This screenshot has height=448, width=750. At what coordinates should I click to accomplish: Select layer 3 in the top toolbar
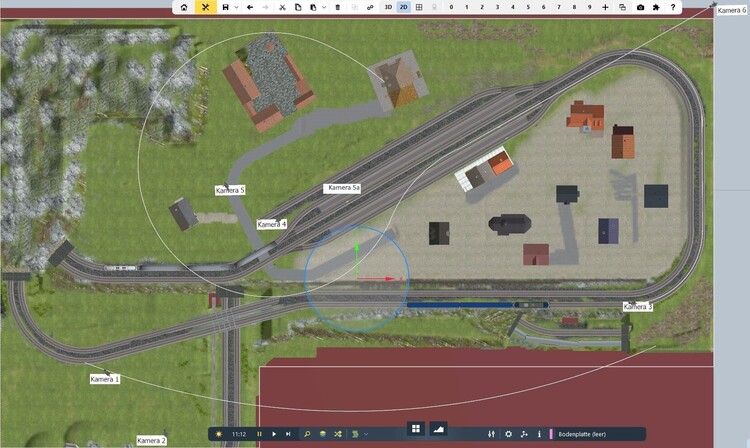(x=497, y=7)
